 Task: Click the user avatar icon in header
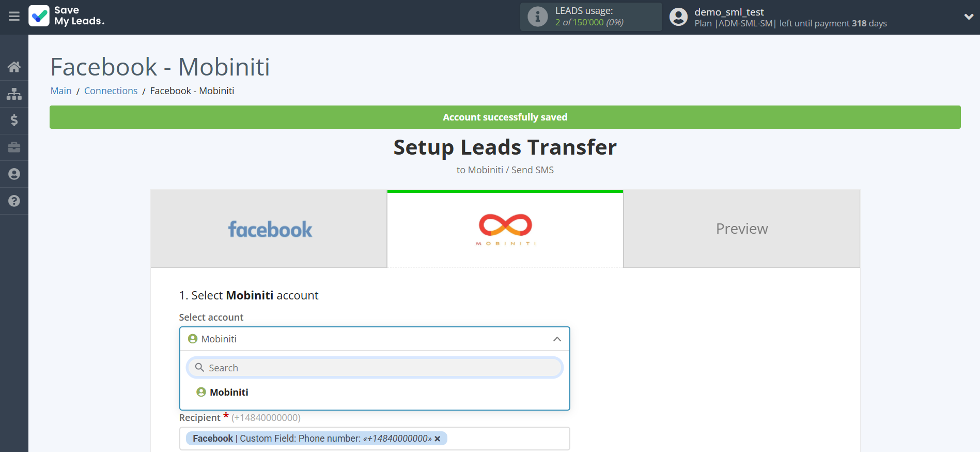pos(678,17)
